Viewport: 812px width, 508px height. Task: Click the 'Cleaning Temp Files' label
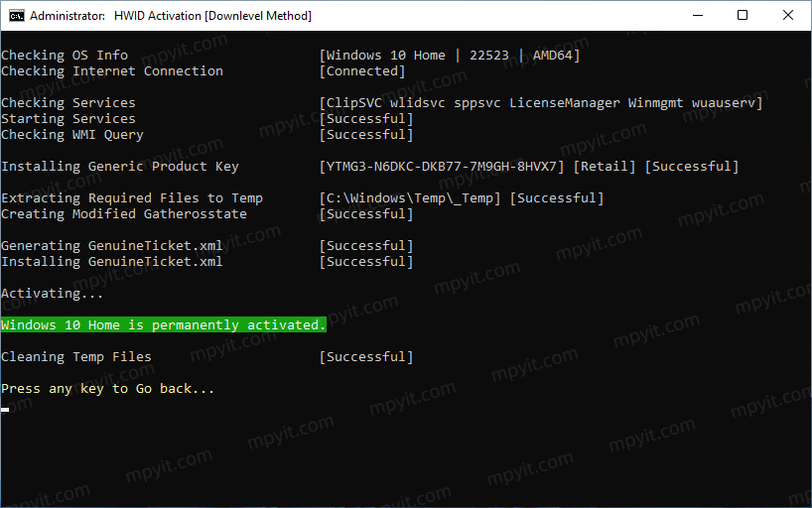click(x=76, y=357)
